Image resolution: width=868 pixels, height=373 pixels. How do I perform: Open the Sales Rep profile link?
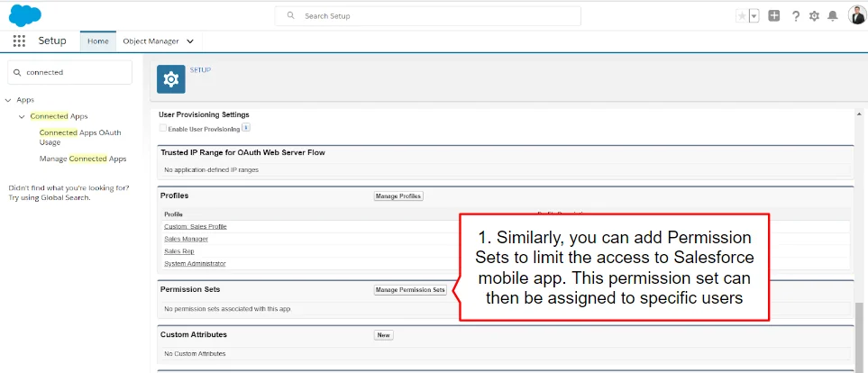(x=179, y=251)
